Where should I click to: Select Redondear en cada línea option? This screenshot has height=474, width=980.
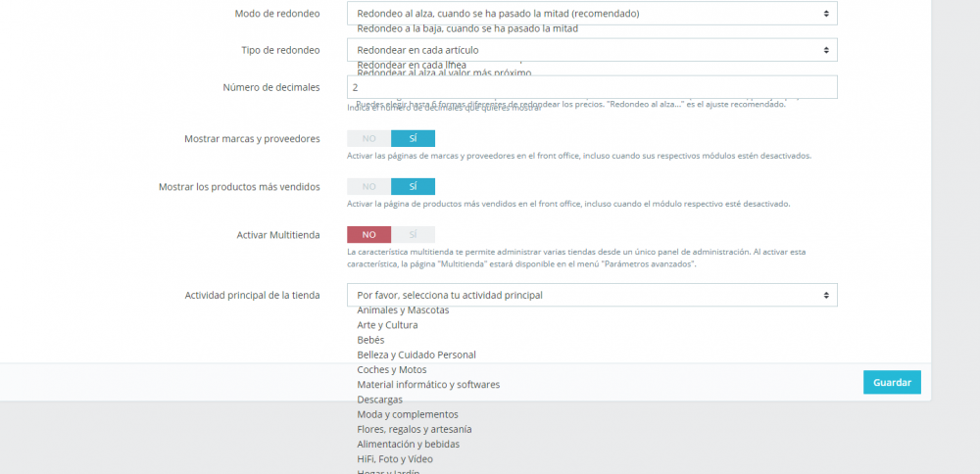pyautogui.click(x=412, y=65)
